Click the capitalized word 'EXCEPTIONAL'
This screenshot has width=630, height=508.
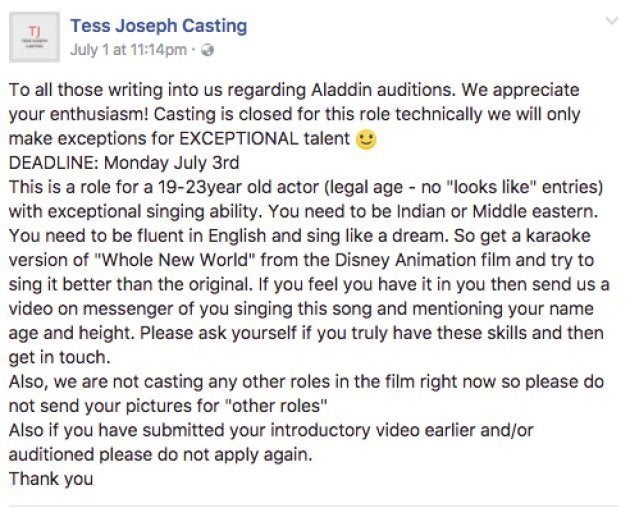click(239, 139)
